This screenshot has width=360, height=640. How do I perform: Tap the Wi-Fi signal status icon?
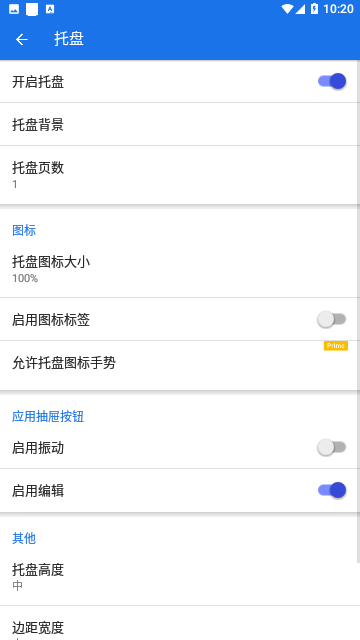click(x=287, y=9)
